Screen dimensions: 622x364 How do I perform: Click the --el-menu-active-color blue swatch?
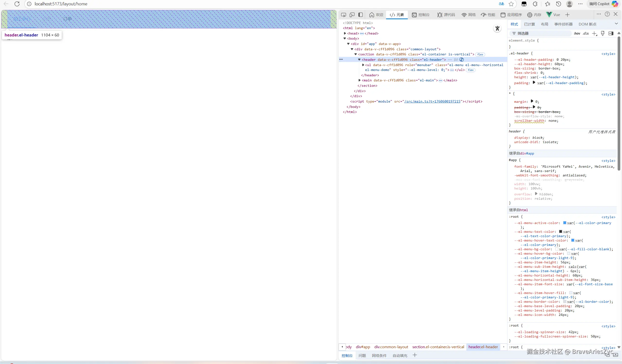(x=564, y=223)
